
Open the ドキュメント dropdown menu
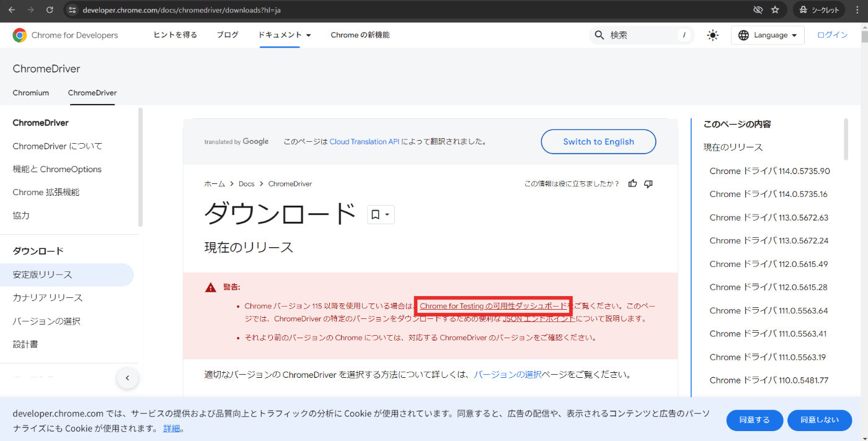[285, 35]
